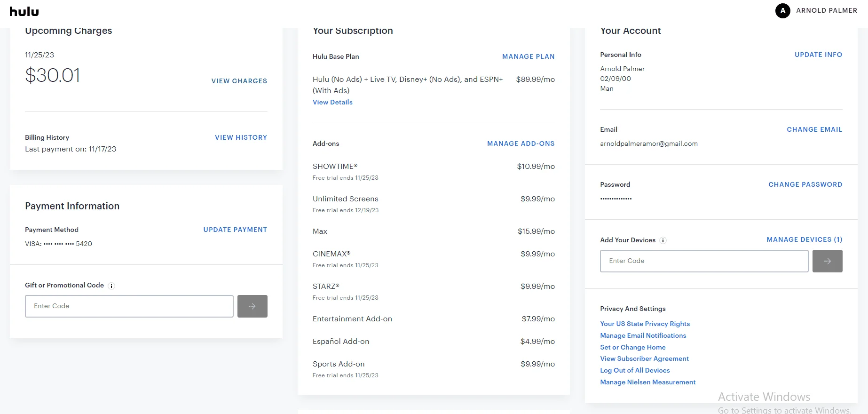Click Change Email
The width and height of the screenshot is (868, 414).
click(x=814, y=129)
